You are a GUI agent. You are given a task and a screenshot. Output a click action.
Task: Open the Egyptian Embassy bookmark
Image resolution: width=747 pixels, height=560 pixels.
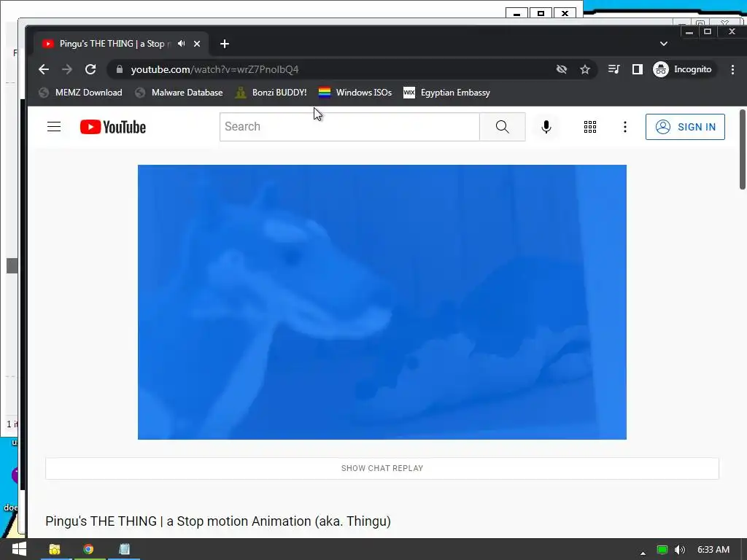(x=447, y=93)
